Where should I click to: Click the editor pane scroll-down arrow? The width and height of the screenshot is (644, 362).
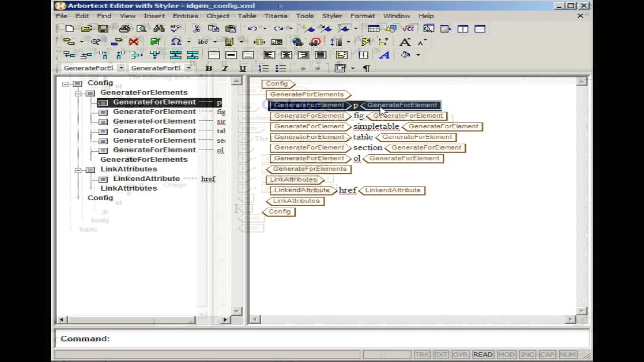pos(582,311)
